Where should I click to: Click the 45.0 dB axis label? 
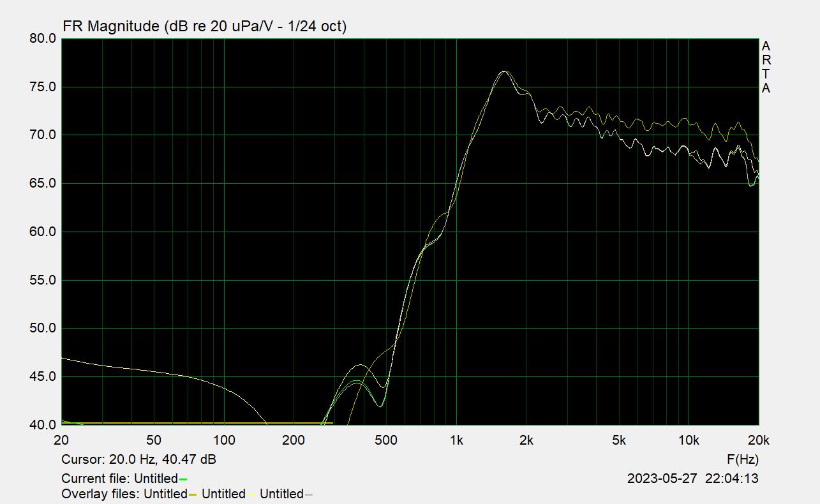pos(43,376)
